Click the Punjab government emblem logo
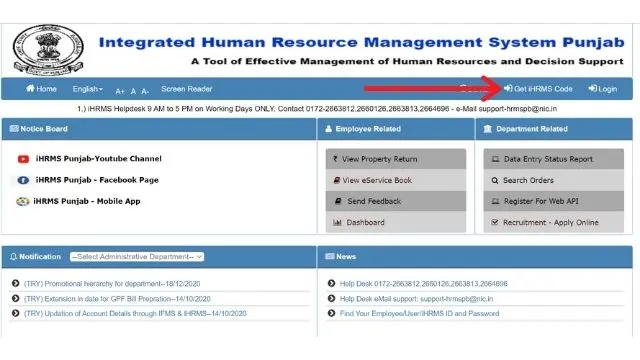640x360 pixels. [48, 50]
